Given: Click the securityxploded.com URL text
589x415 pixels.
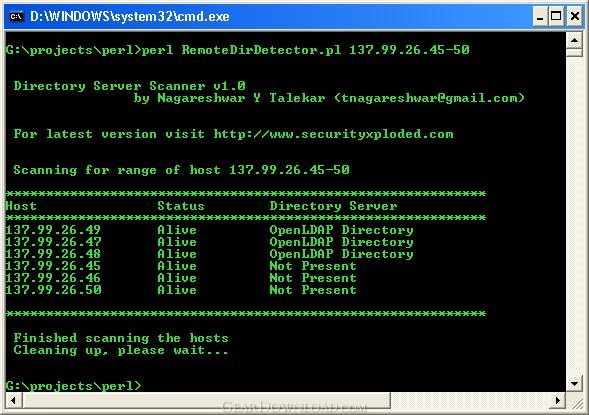Looking at the screenshot, I should tap(333, 134).
